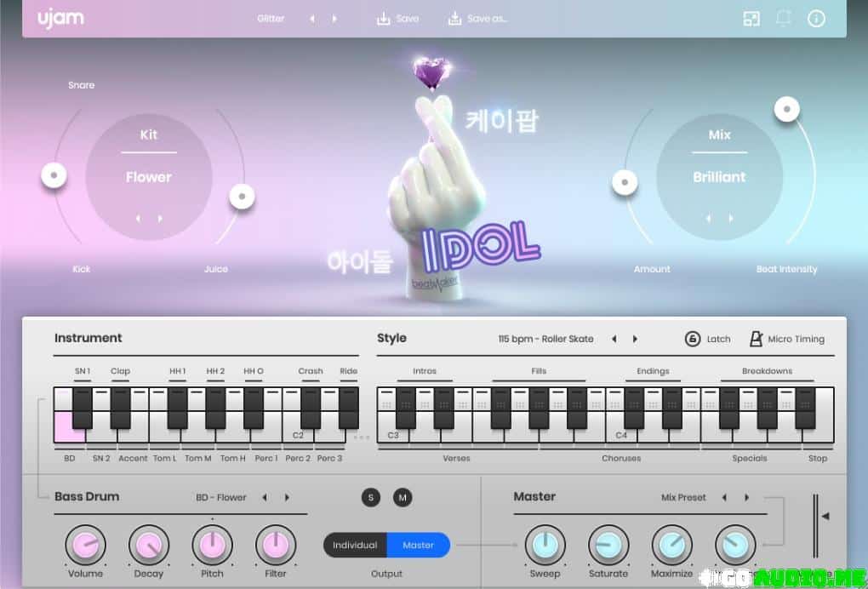This screenshot has height=589, width=868.
Task: Open the Glitter preset name dropdown
Action: coord(271,19)
